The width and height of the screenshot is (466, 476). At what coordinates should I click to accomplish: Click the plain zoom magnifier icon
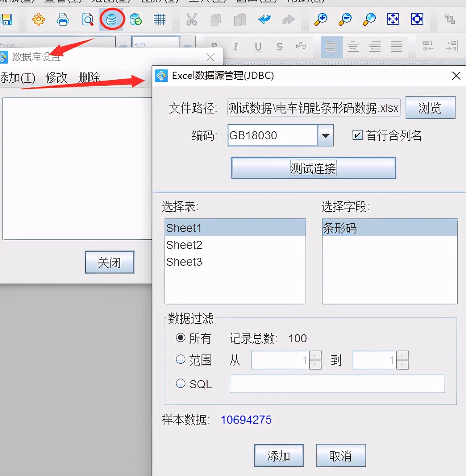[369, 19]
